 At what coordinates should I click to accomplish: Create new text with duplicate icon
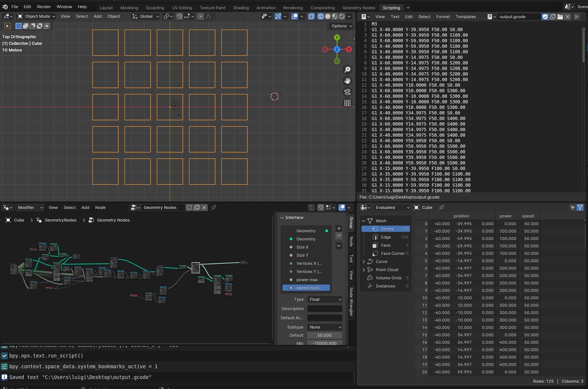point(553,17)
